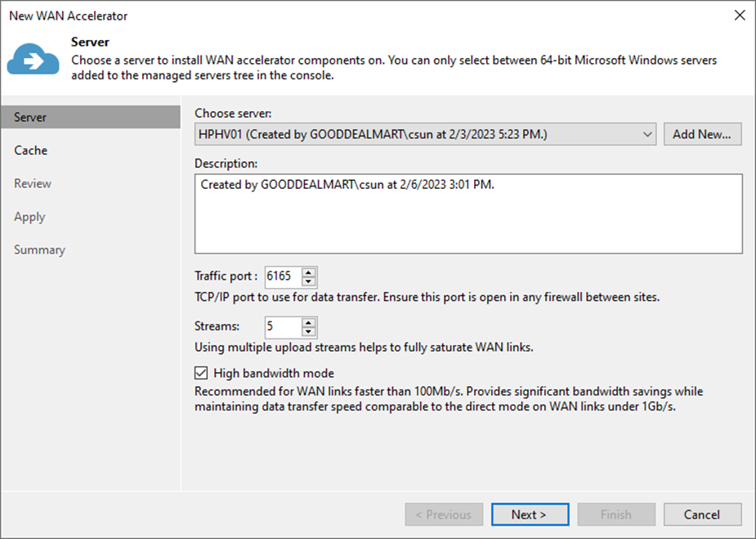Select the Server wizard step
The image size is (756, 539).
click(x=91, y=117)
